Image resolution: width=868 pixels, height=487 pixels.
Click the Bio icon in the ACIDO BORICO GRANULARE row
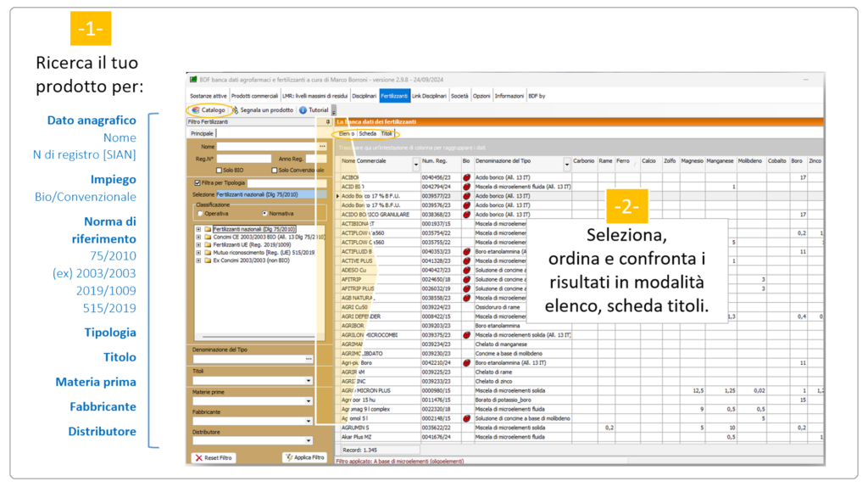coord(466,215)
